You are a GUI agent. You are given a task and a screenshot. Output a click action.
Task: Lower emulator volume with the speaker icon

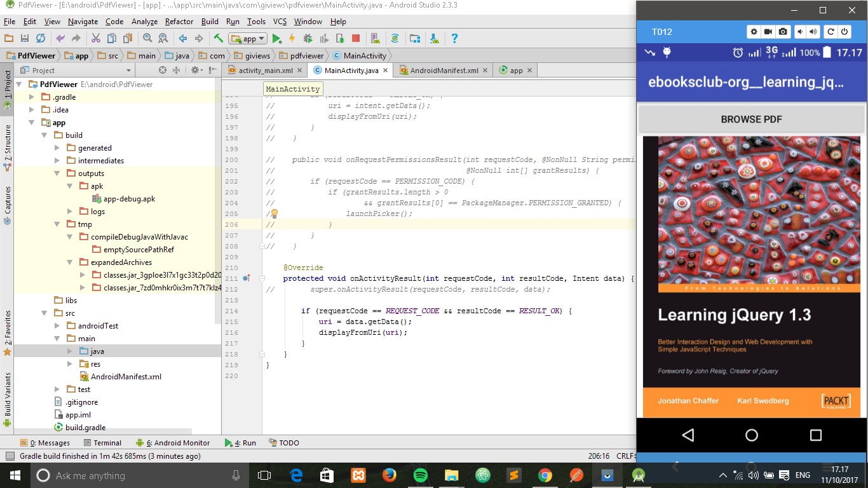(799, 32)
